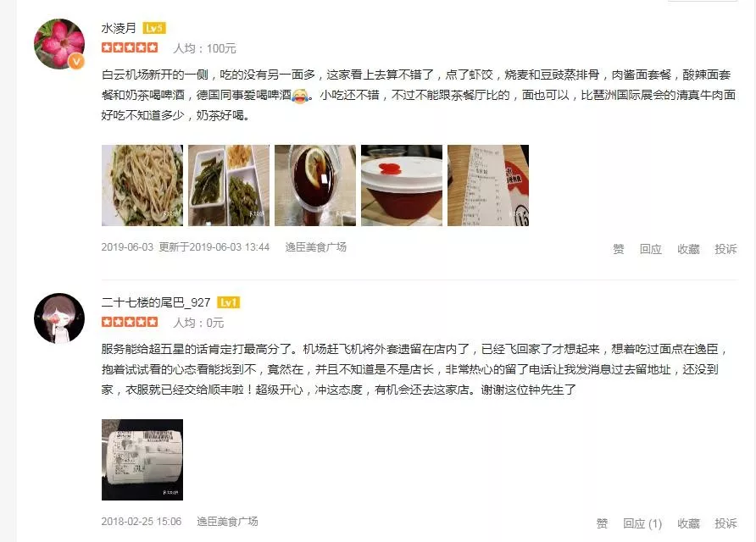
Task: Like the first review with 赞
Action: pos(619,249)
